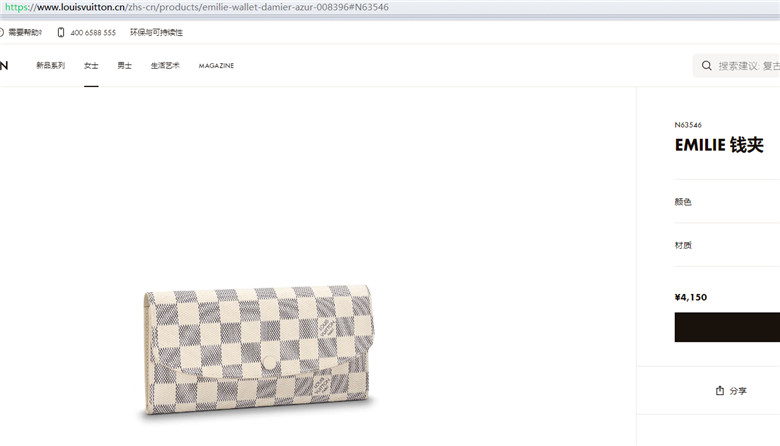Image resolution: width=780 pixels, height=446 pixels.
Task: Click the Emilie wallet product image
Action: tap(258, 351)
